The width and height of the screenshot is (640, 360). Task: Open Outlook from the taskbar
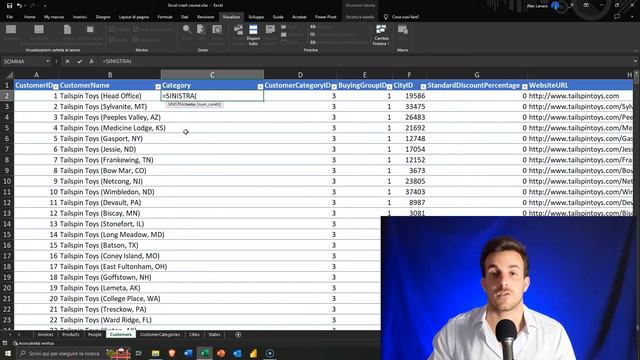[237, 353]
